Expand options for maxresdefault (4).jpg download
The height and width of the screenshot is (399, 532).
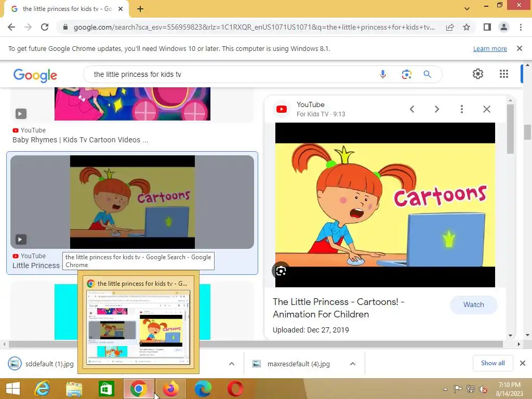(x=353, y=364)
